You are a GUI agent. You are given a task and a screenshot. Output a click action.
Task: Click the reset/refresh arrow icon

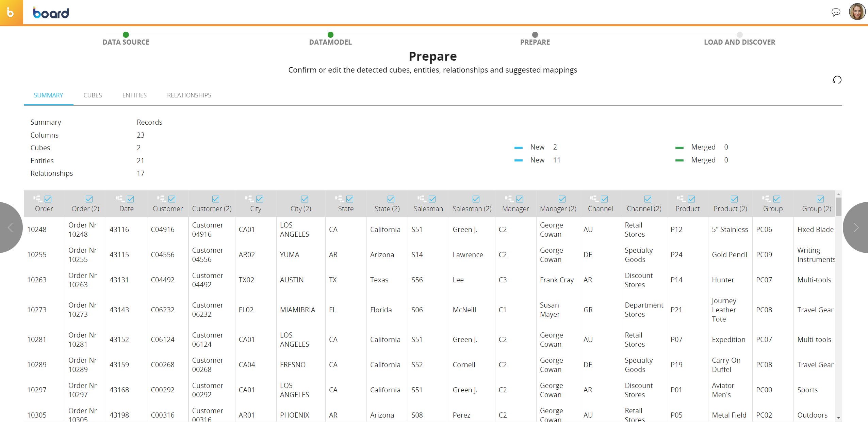pyautogui.click(x=837, y=80)
